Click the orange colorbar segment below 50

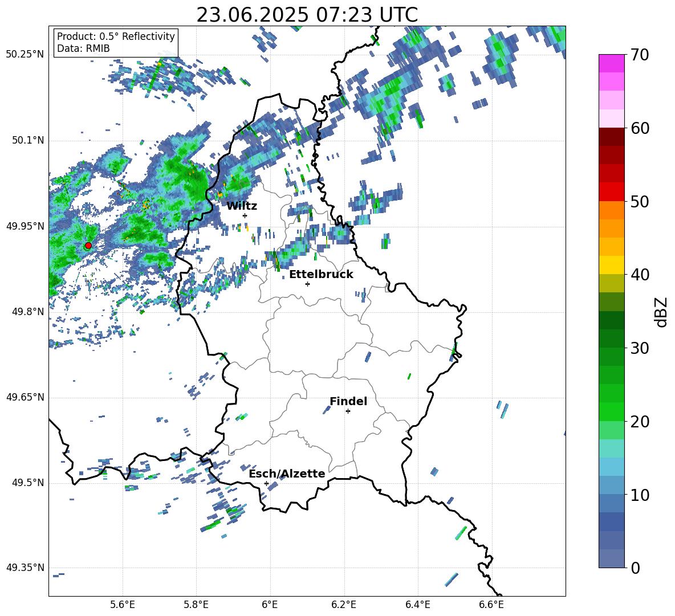(611, 210)
